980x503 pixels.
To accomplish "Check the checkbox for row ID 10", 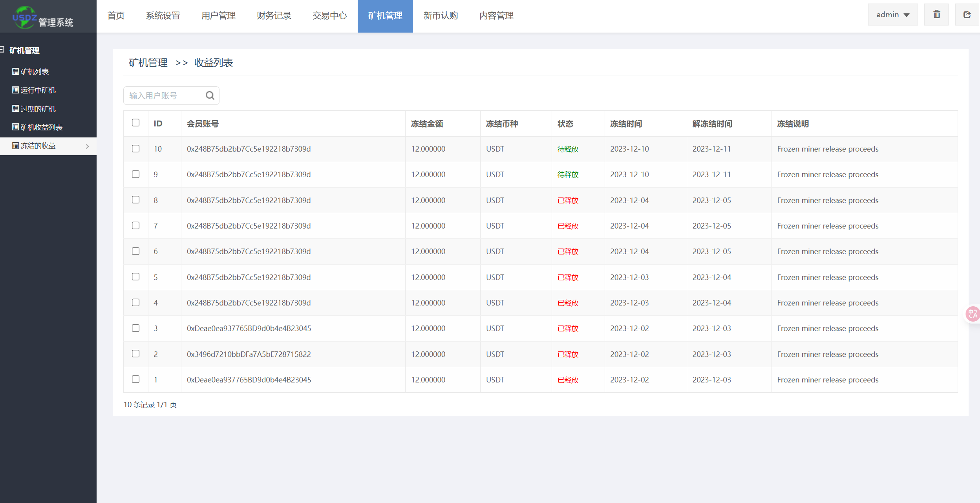I will point(135,149).
